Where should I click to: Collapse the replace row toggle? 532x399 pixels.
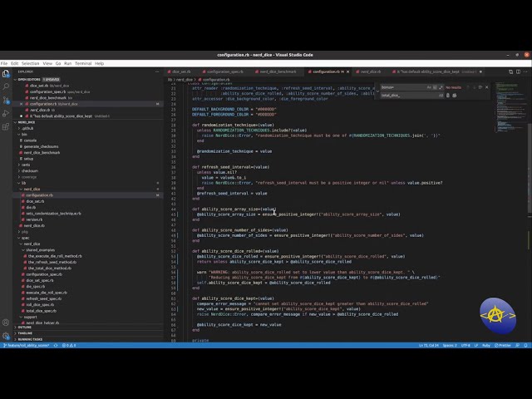[x=377, y=91]
